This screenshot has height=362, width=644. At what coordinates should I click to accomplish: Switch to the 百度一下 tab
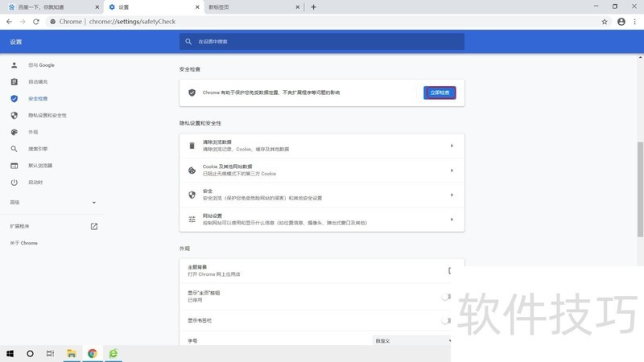[52, 7]
